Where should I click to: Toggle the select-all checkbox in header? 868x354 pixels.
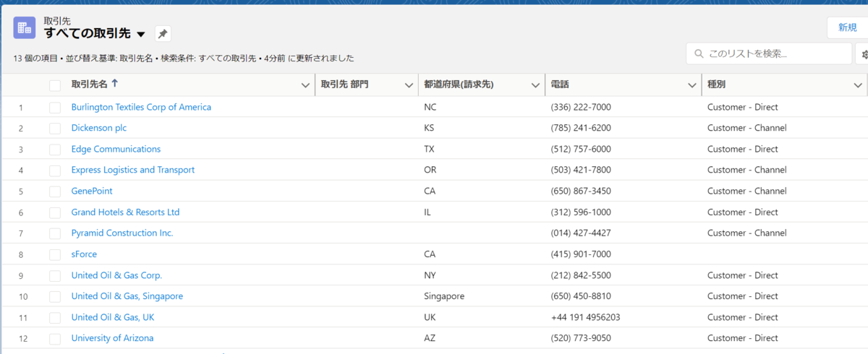[x=55, y=85]
